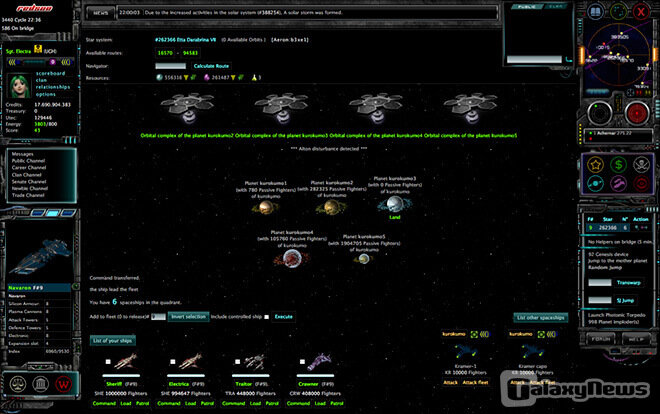Tick the Crawner ship checkbox
This screenshot has height=414, width=660.
point(302,361)
